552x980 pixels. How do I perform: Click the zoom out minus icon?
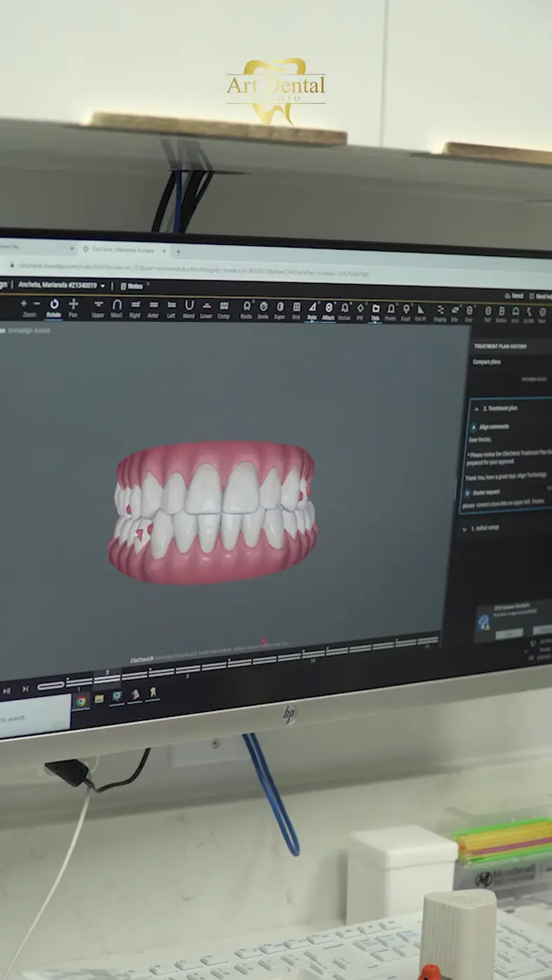pos(36,304)
